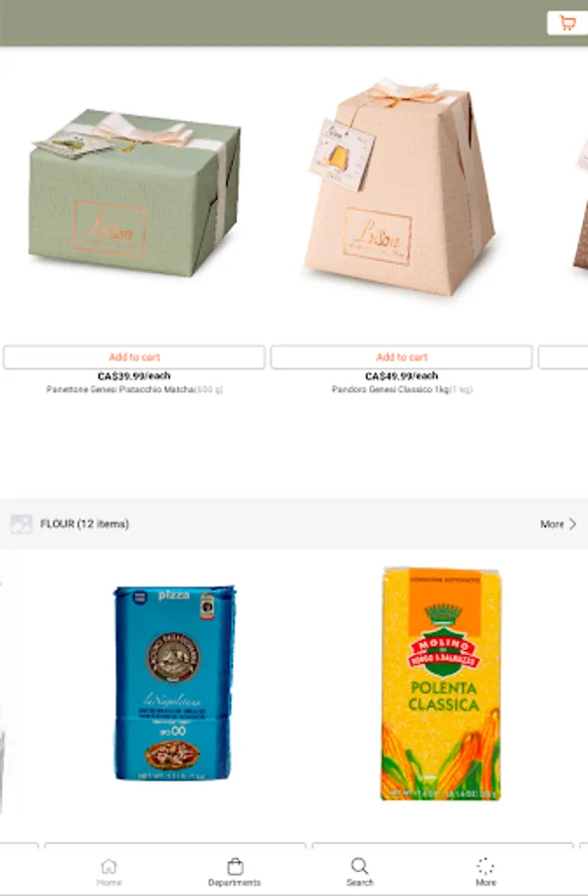588x896 pixels.
Task: Click partially visible third Add to cart button
Action: pos(563,357)
